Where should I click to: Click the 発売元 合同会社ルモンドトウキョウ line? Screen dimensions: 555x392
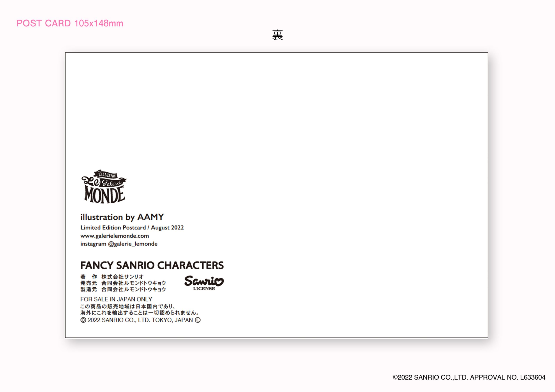(x=123, y=283)
